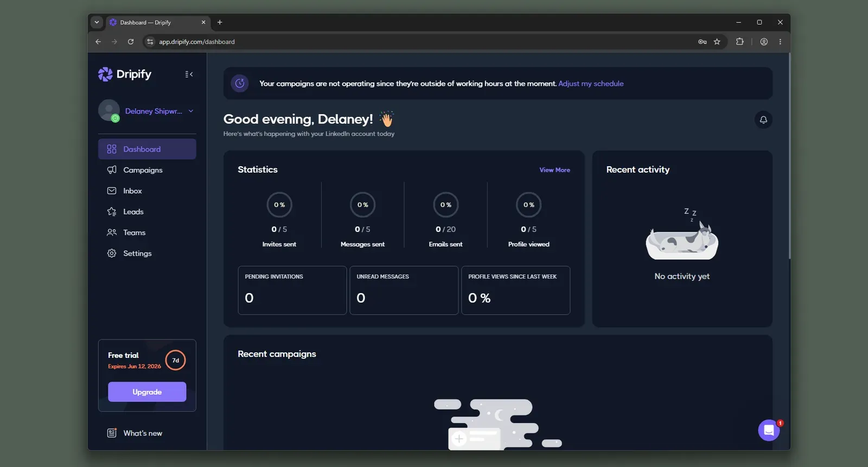Image resolution: width=868 pixels, height=467 pixels.
Task: Open the tab search dropdown arrow
Action: click(97, 22)
